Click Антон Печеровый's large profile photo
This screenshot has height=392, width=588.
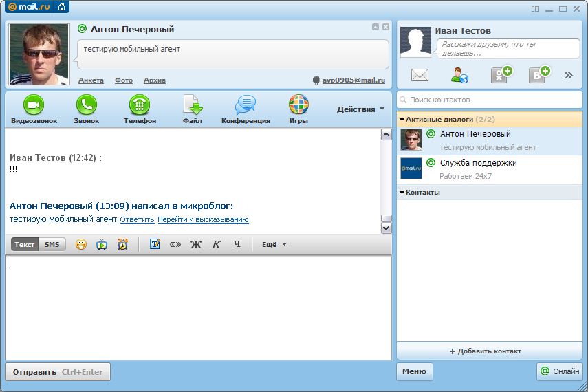pyautogui.click(x=39, y=54)
